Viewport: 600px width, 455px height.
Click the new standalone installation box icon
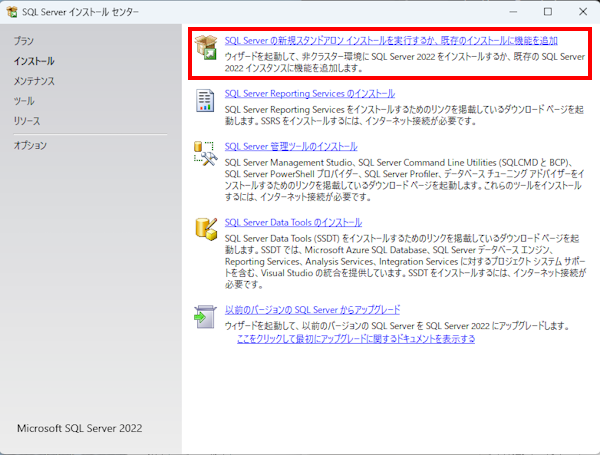pyautogui.click(x=206, y=47)
